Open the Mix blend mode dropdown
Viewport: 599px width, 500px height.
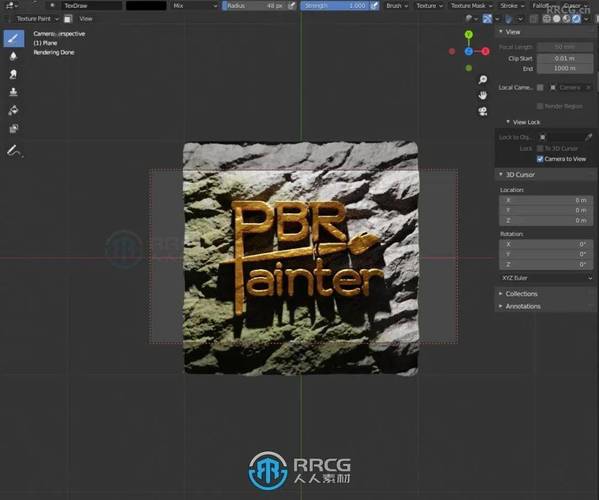point(194,5)
